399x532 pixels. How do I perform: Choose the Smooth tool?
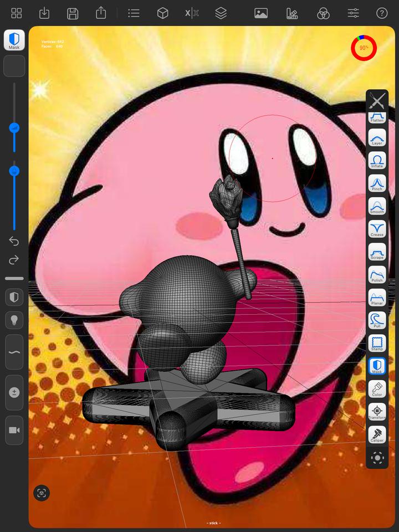click(377, 206)
